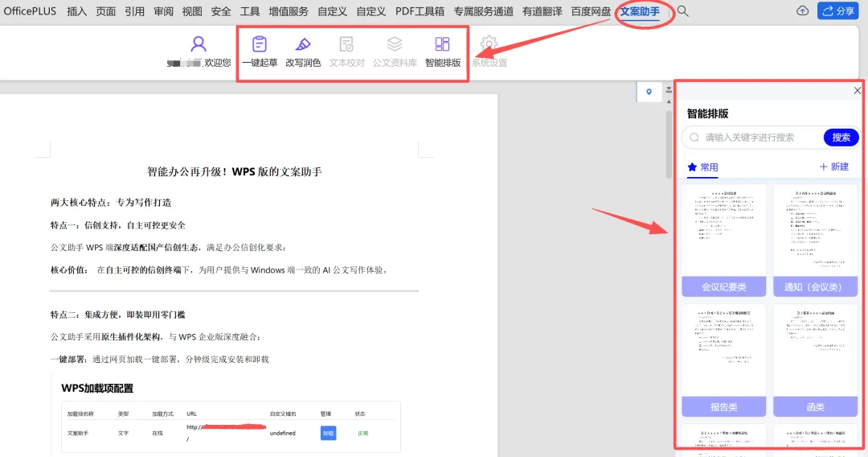Open the 增值服务 tab
Image resolution: width=868 pixels, height=457 pixels.
[289, 11]
